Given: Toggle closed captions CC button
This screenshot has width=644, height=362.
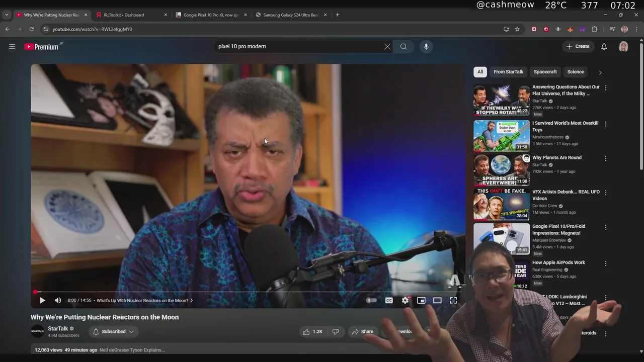Looking at the screenshot, I should point(389,300).
